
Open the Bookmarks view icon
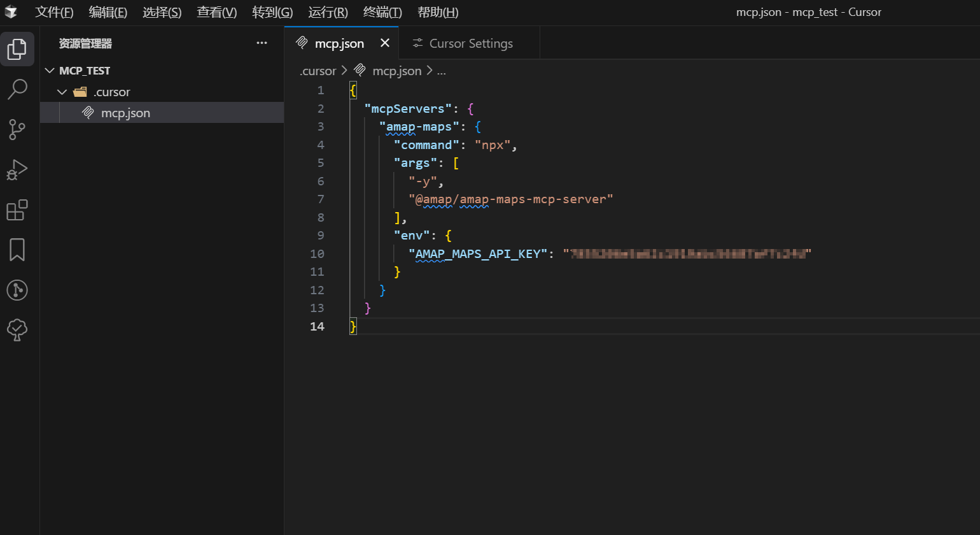coord(17,250)
